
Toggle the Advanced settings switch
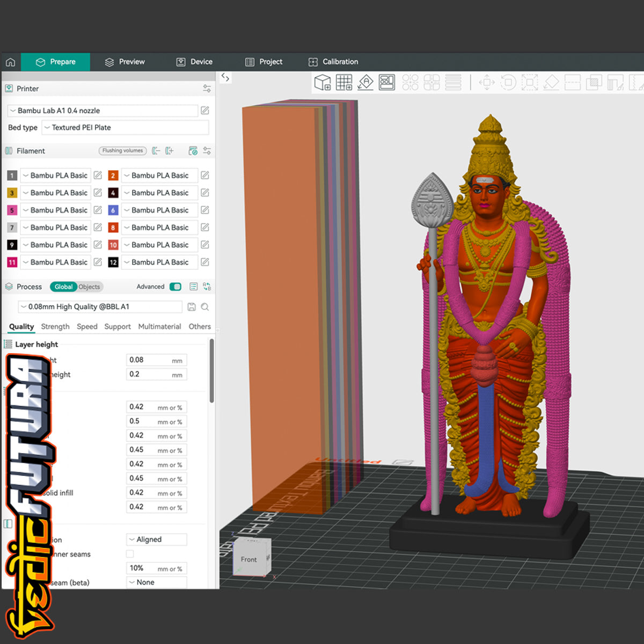pyautogui.click(x=175, y=287)
